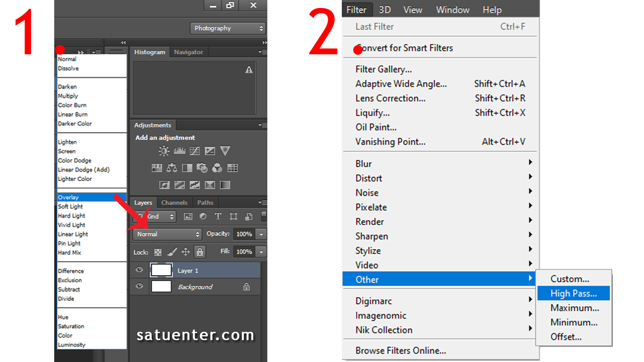Add a Color Balance adjustment (scales icon)
Viewport: 644px width, 362px height.
[172, 168]
